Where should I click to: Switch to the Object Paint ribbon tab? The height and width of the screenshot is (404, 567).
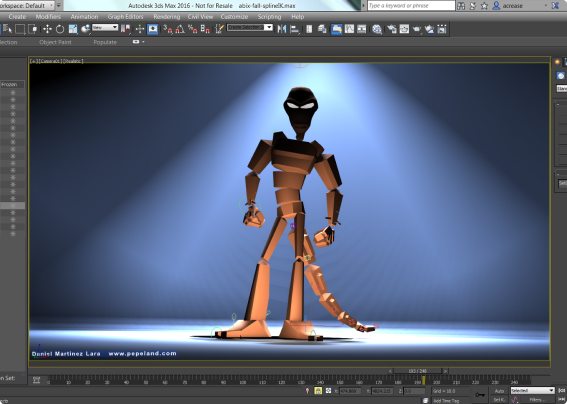click(55, 42)
